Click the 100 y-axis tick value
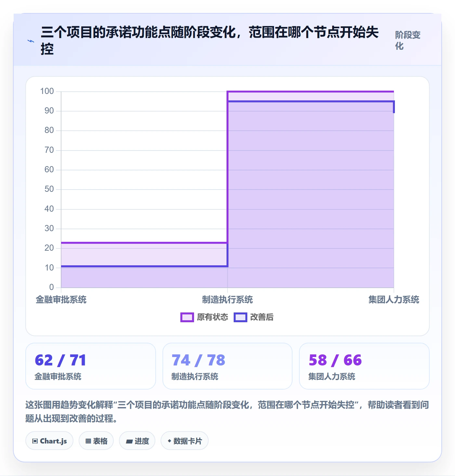The height and width of the screenshot is (476, 455). (47, 91)
